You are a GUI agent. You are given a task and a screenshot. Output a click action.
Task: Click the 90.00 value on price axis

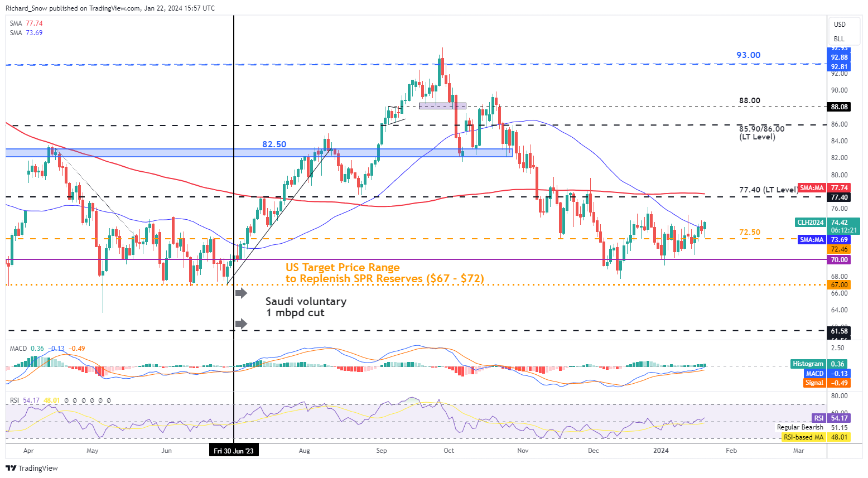point(839,90)
